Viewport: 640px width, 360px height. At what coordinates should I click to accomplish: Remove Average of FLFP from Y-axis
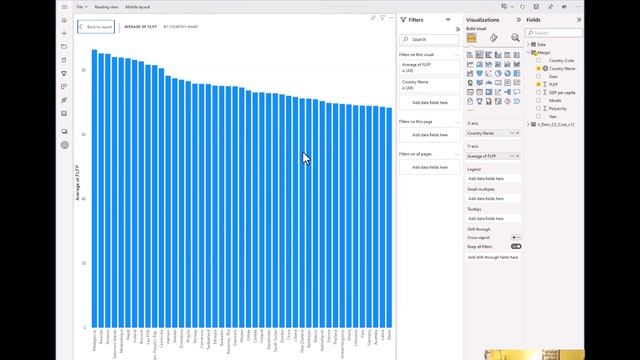(x=518, y=156)
